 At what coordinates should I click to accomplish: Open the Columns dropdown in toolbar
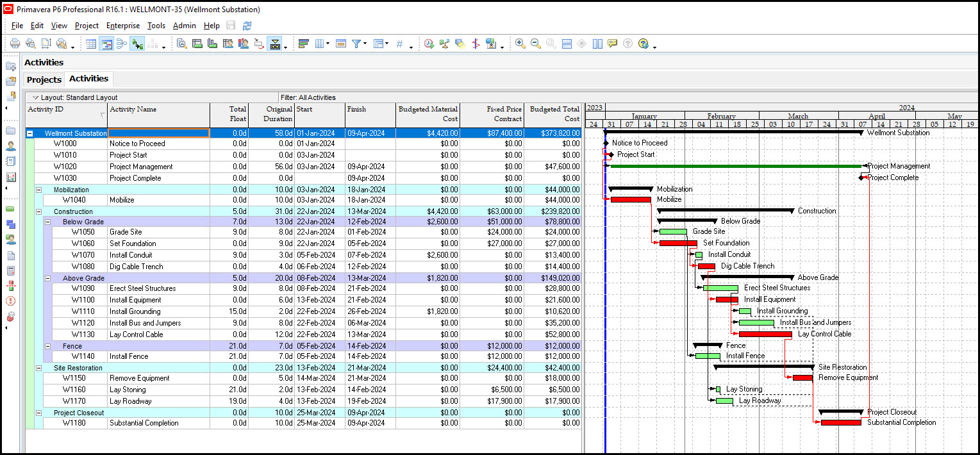pos(322,44)
